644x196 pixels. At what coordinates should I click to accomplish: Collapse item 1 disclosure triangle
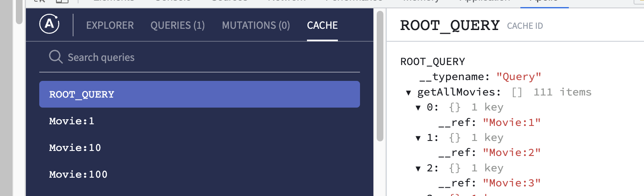pos(418,138)
